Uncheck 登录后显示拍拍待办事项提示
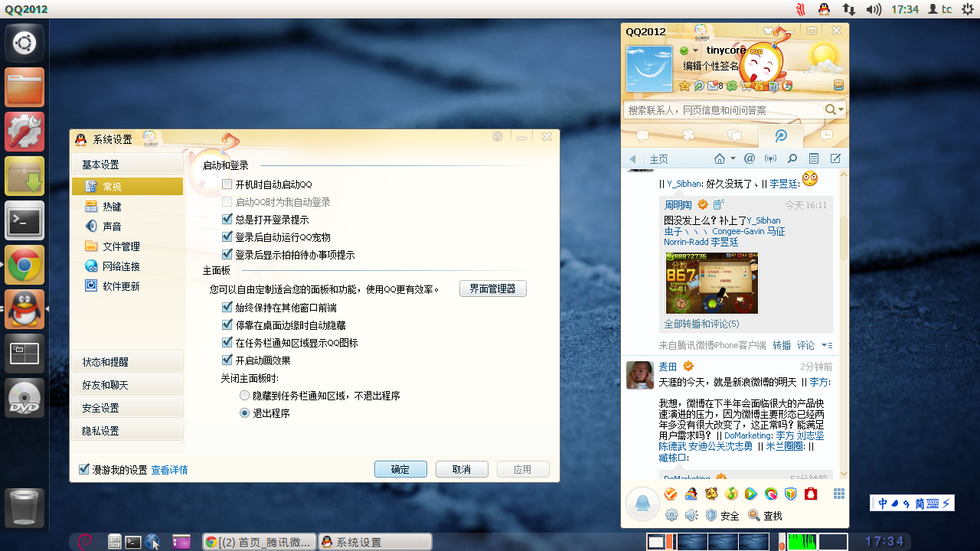 click(227, 255)
